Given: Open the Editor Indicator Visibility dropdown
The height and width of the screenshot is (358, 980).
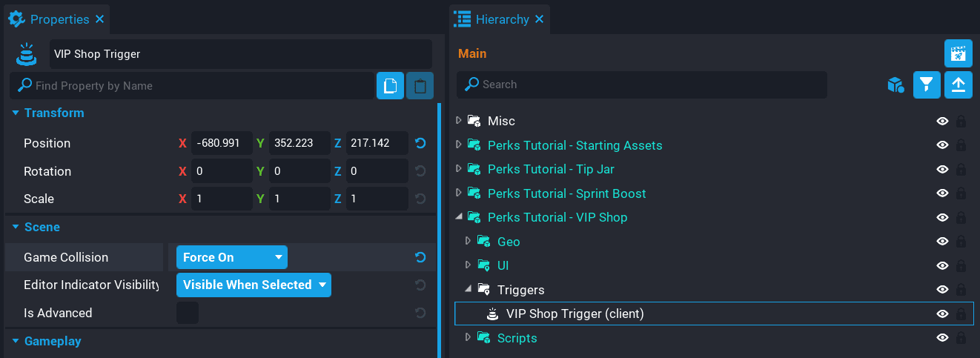Looking at the screenshot, I should click(254, 285).
